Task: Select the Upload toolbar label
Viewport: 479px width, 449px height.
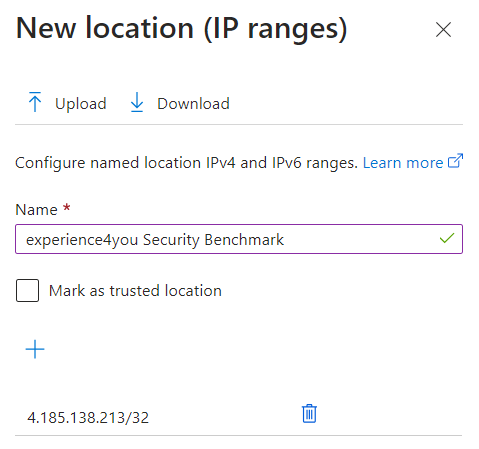Action: pos(81,104)
